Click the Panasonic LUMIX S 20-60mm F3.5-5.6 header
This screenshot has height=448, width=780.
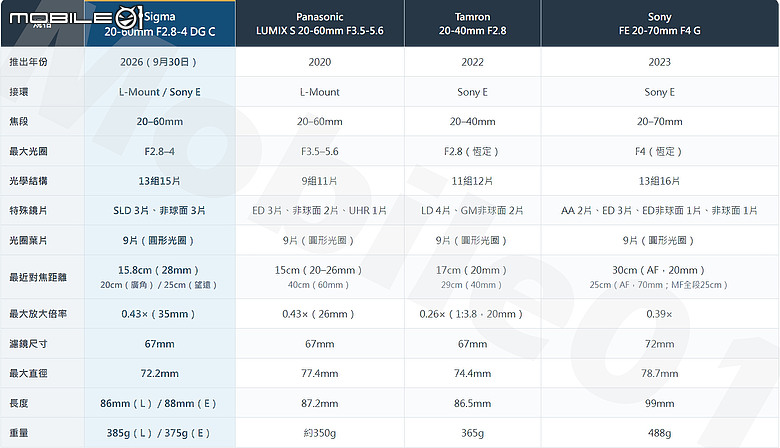(x=320, y=24)
